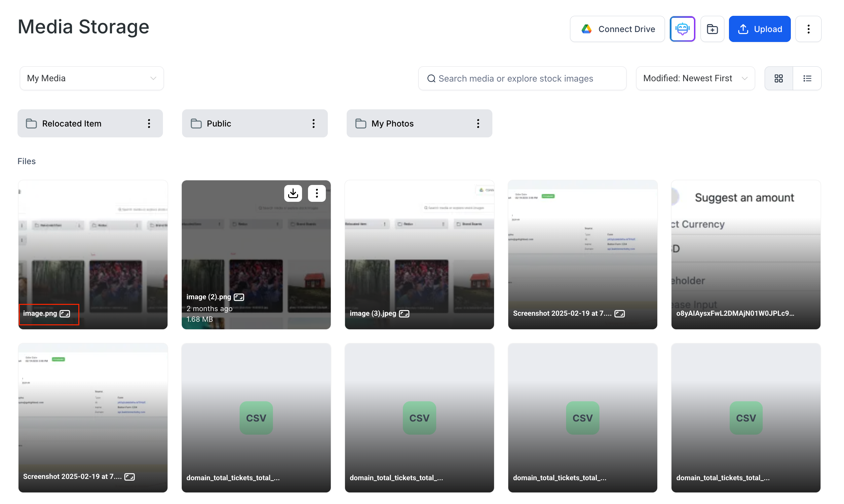Download image (2).png with download icon
This screenshot has height=504, width=844.
pos(293,193)
